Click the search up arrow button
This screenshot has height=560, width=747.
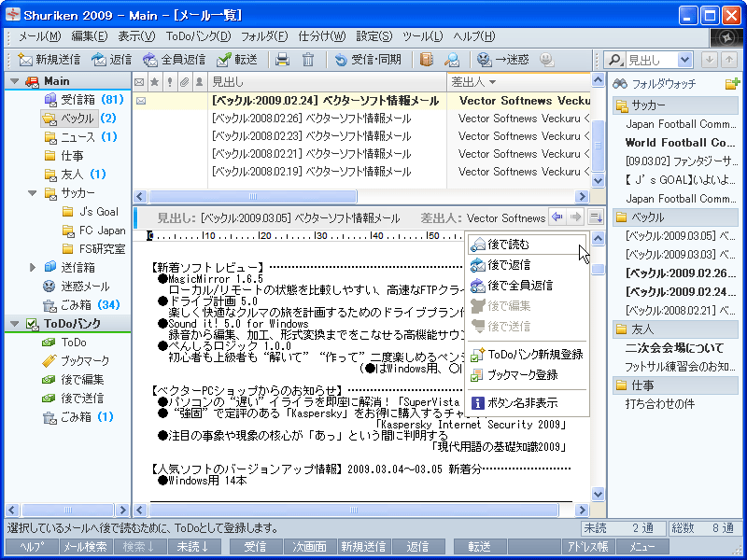[x=729, y=60]
